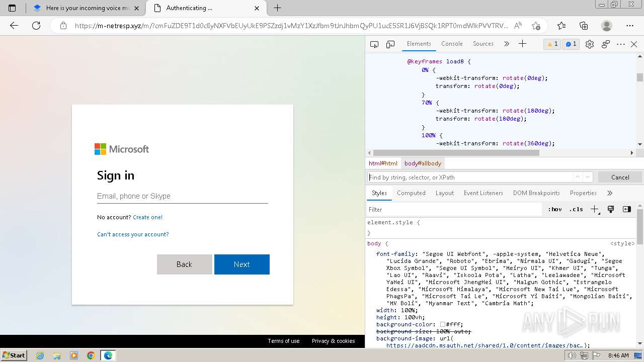Close the Authenticating tab
The image size is (644, 362).
click(x=257, y=8)
